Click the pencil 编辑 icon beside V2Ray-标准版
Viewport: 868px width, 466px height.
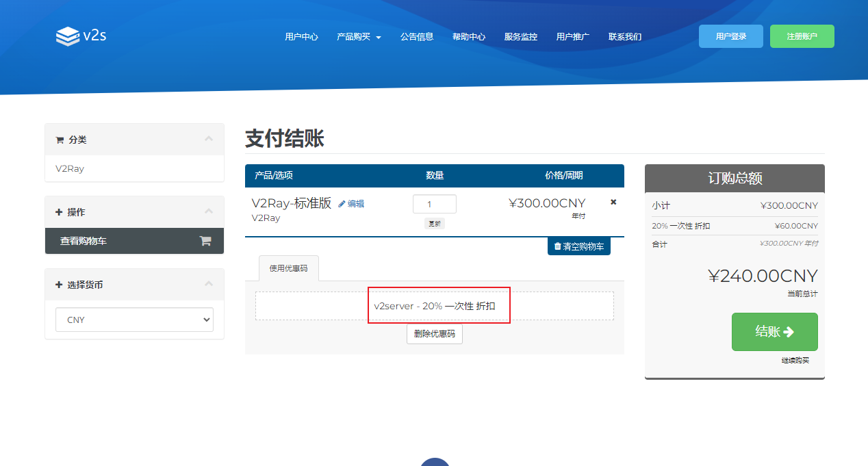(x=342, y=204)
